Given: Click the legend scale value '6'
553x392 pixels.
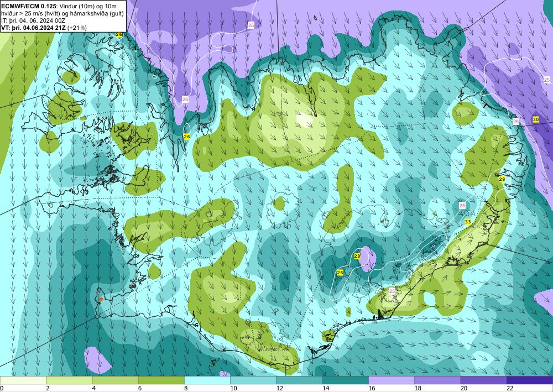Looking at the screenshot, I should click(140, 388).
